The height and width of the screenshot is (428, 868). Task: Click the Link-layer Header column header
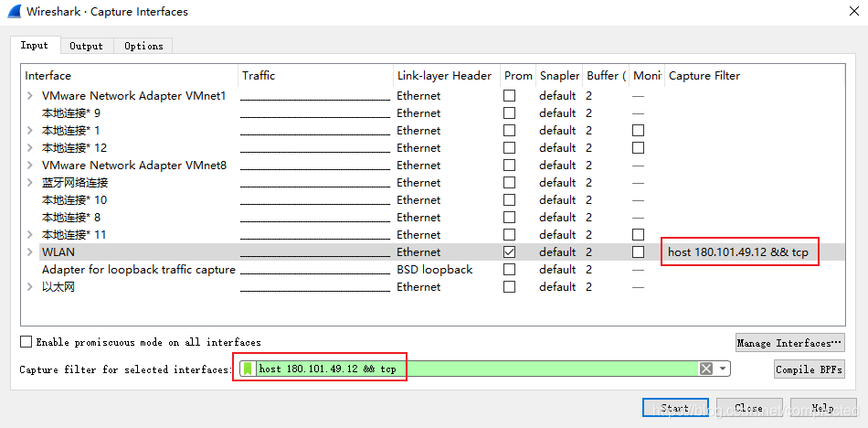tap(447, 76)
